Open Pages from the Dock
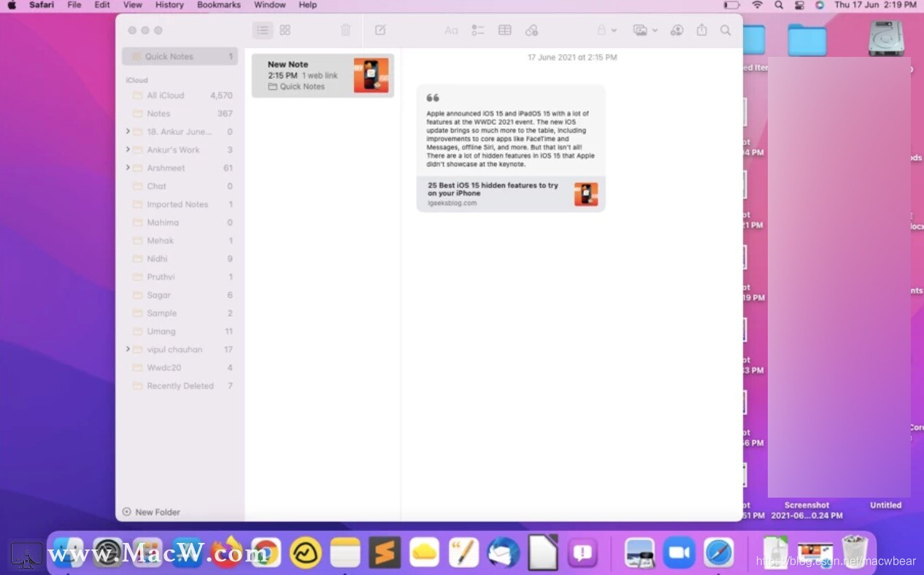Screen dimensions: 924x575 coord(463,553)
